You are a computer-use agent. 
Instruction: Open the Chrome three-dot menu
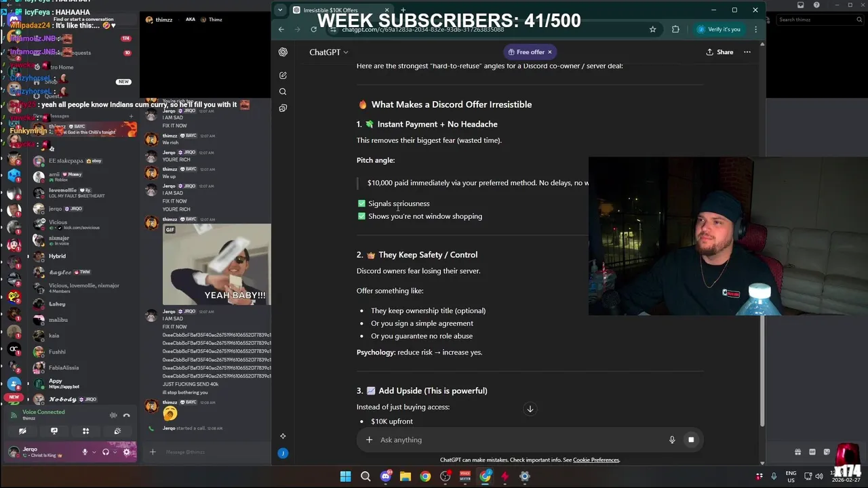click(x=755, y=29)
